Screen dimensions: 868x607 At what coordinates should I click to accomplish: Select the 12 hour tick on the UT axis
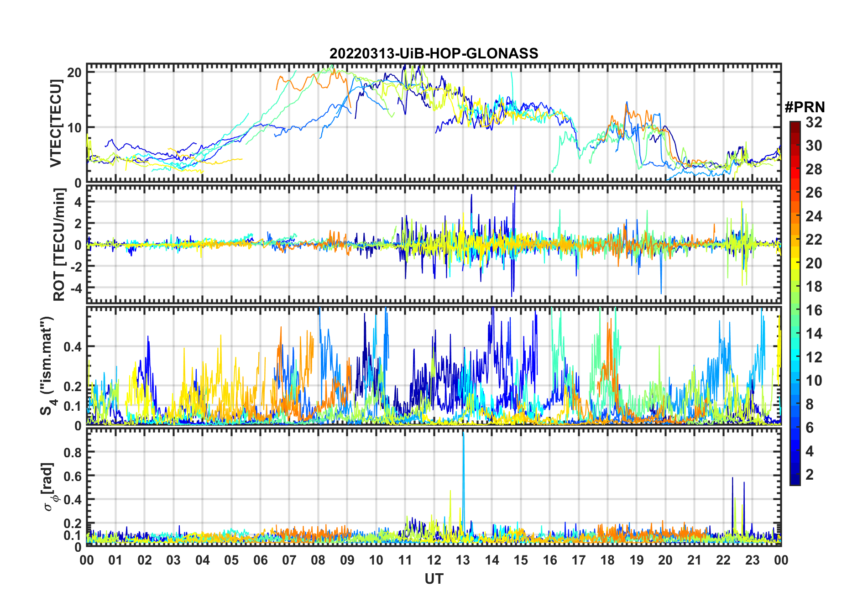click(x=434, y=560)
